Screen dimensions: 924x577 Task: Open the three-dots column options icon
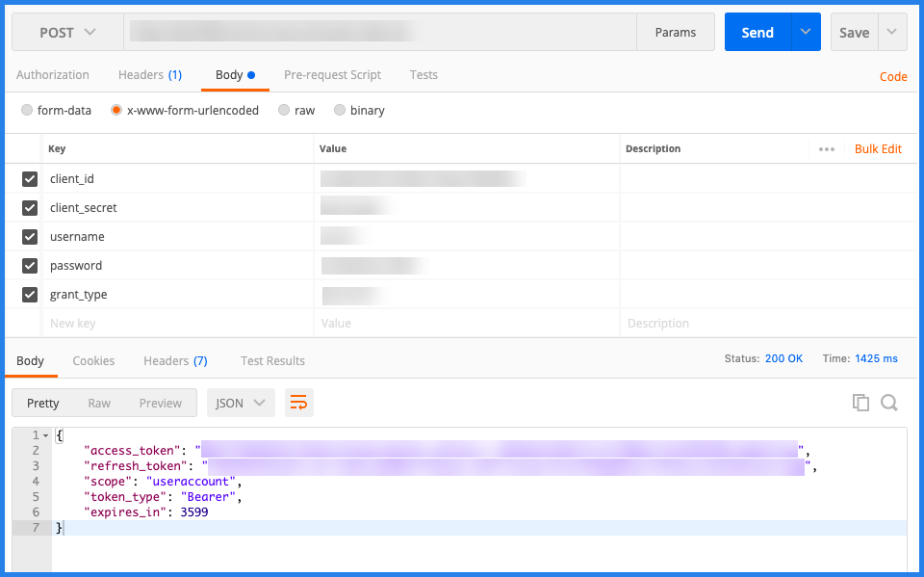click(x=827, y=149)
